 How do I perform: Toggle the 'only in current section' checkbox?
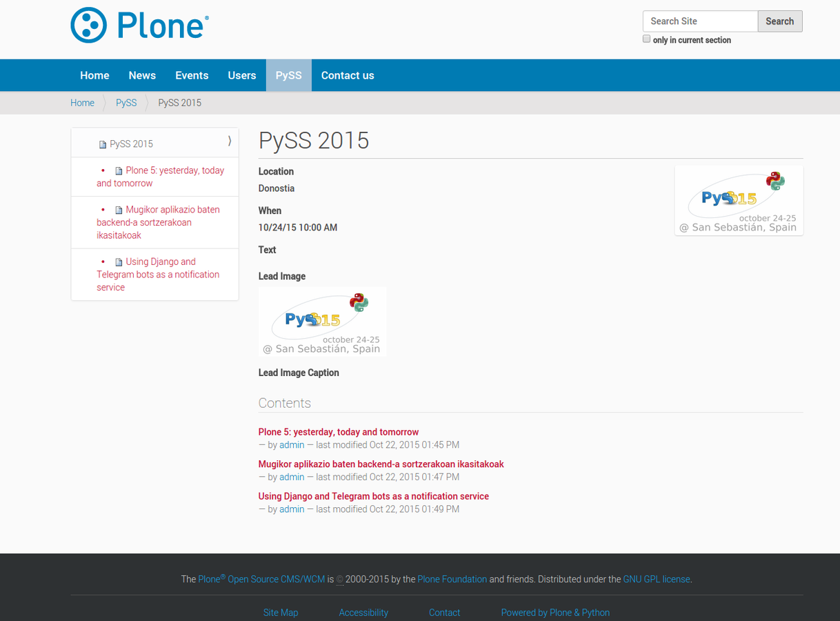click(646, 39)
